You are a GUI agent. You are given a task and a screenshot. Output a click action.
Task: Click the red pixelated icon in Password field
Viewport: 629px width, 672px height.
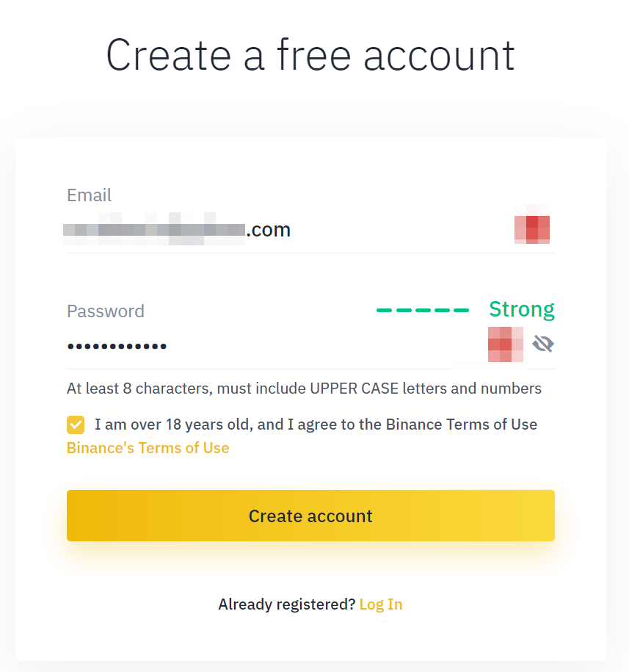point(506,344)
